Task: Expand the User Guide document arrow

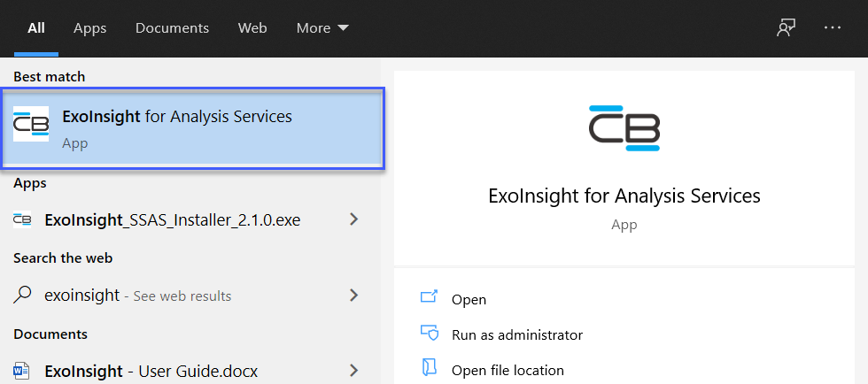Action: click(353, 370)
